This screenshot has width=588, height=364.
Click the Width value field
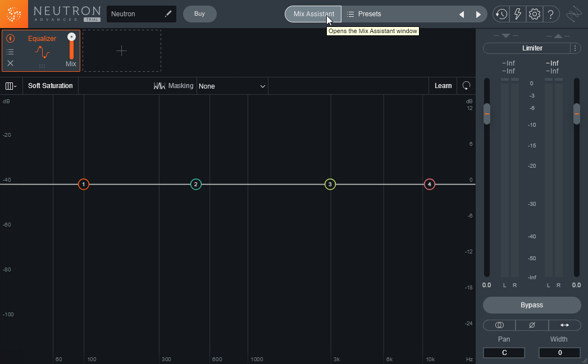pos(559,353)
